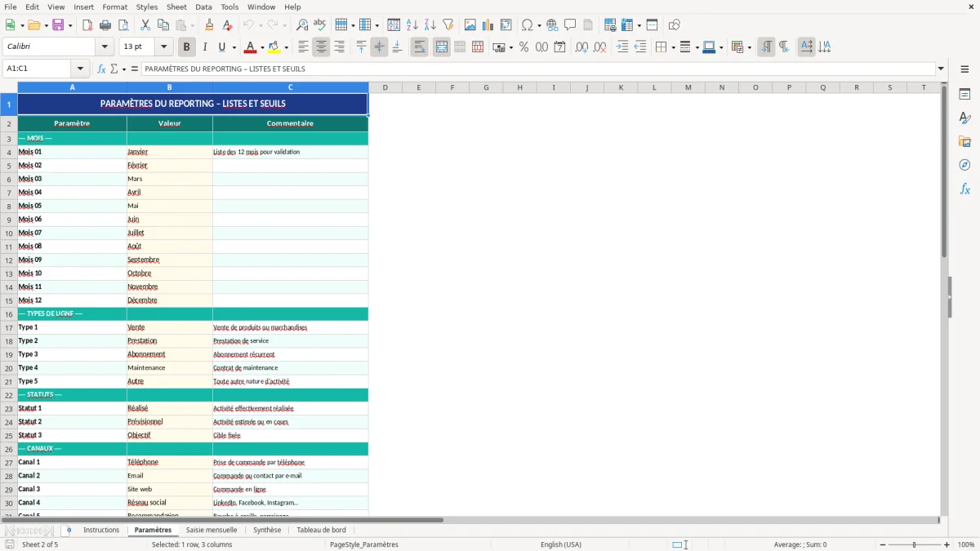This screenshot has height=551, width=980.
Task: Insert a comment
Action: coord(570,25)
